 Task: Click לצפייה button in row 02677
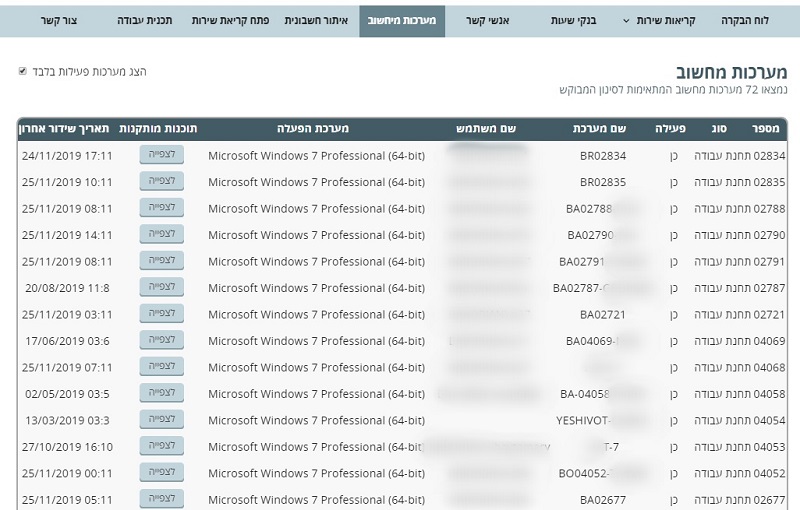pos(161,499)
